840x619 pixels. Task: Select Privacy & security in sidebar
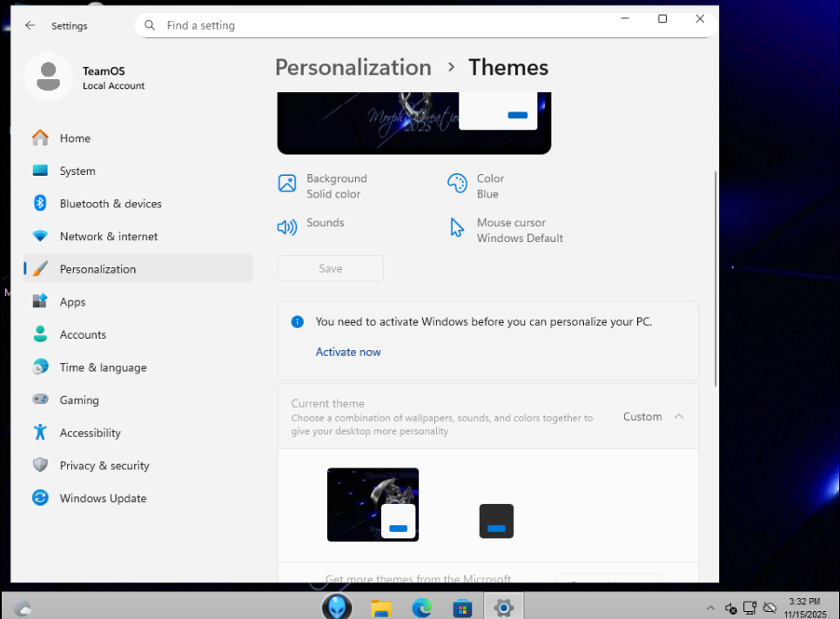104,466
